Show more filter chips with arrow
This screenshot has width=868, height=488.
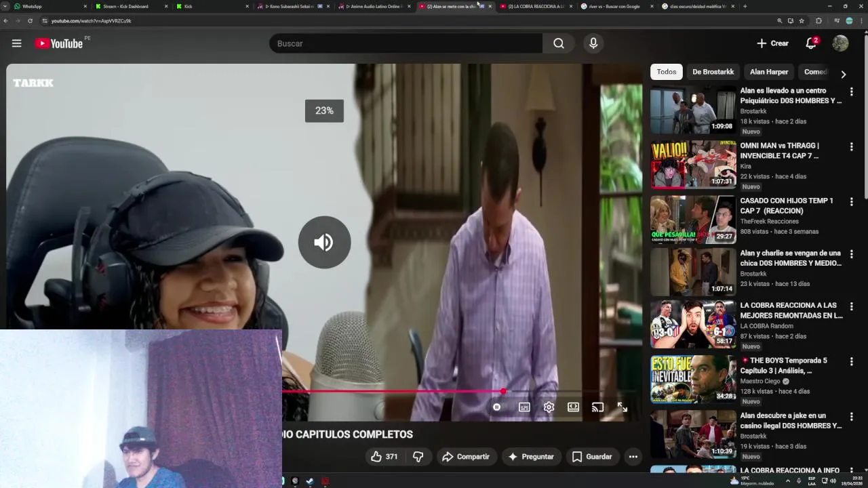(x=843, y=74)
